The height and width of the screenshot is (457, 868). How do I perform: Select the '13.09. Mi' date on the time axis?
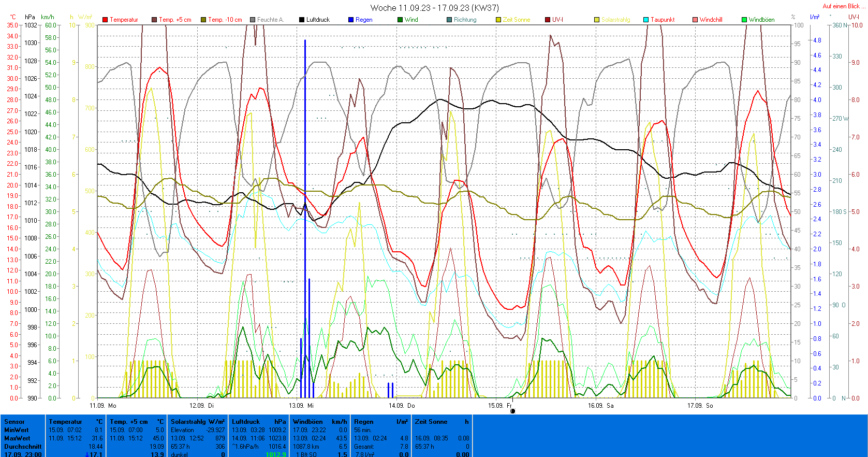[301, 406]
